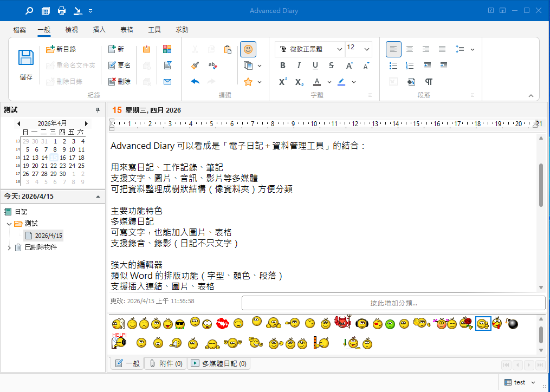Open the font size dropdown showing 12
This screenshot has width=550, height=392.
(x=366, y=49)
